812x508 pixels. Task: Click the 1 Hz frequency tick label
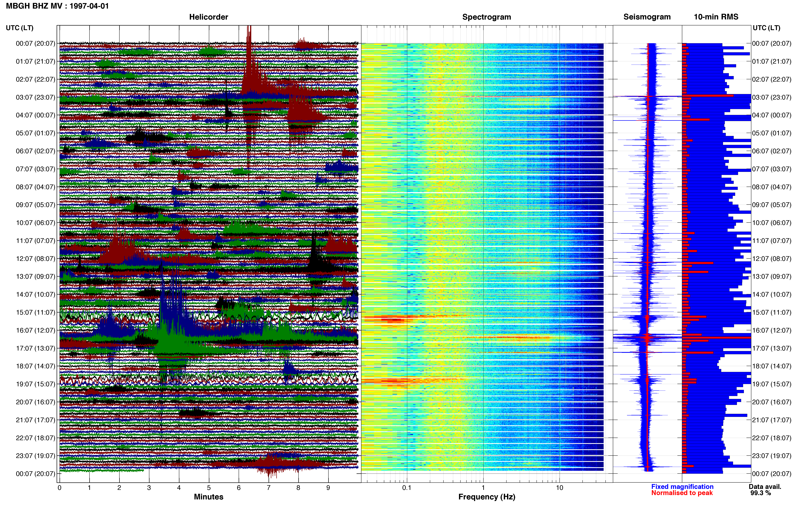pos(483,487)
